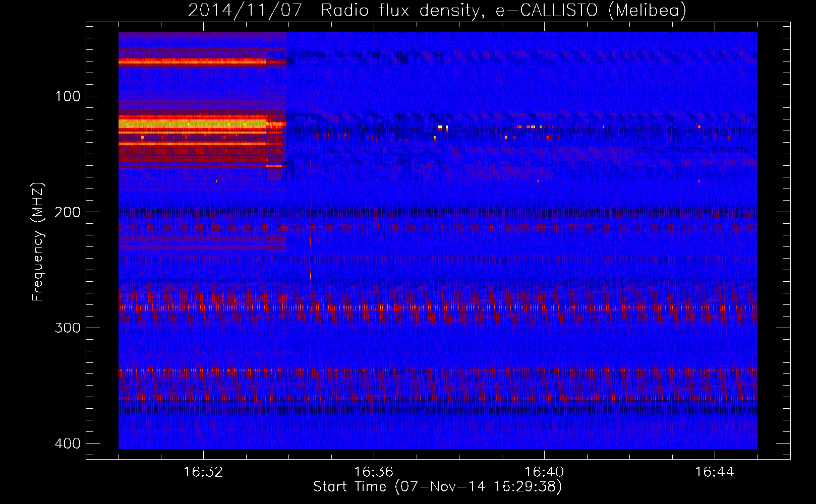816x504 pixels.
Task: Click the 16:36 time tick label
Action: 374,472
